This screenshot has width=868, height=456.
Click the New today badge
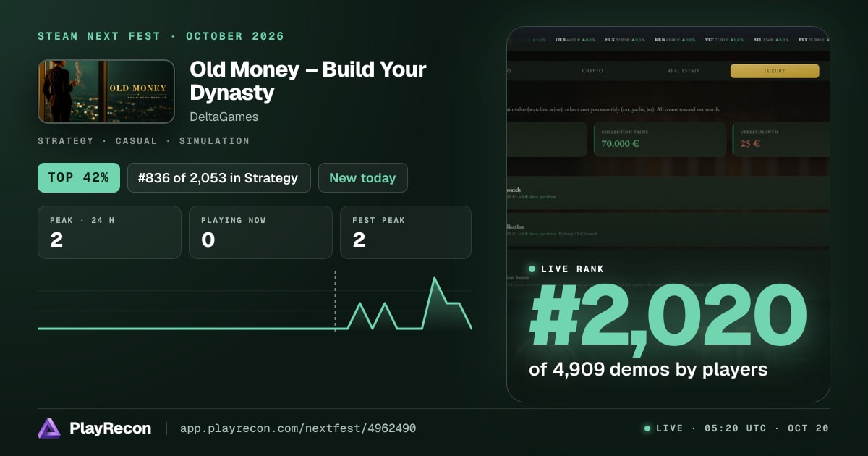[362, 178]
